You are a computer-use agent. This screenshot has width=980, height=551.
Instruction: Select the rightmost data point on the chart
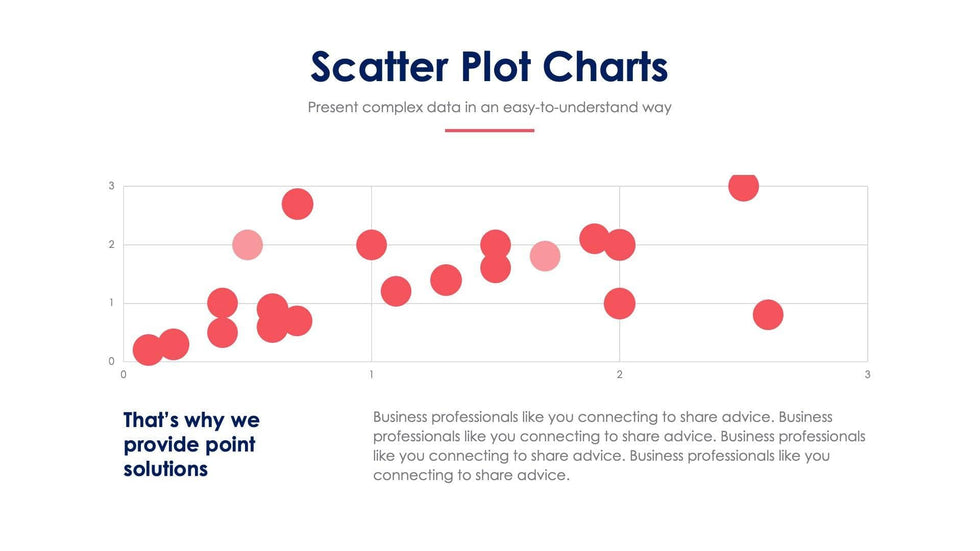767,315
